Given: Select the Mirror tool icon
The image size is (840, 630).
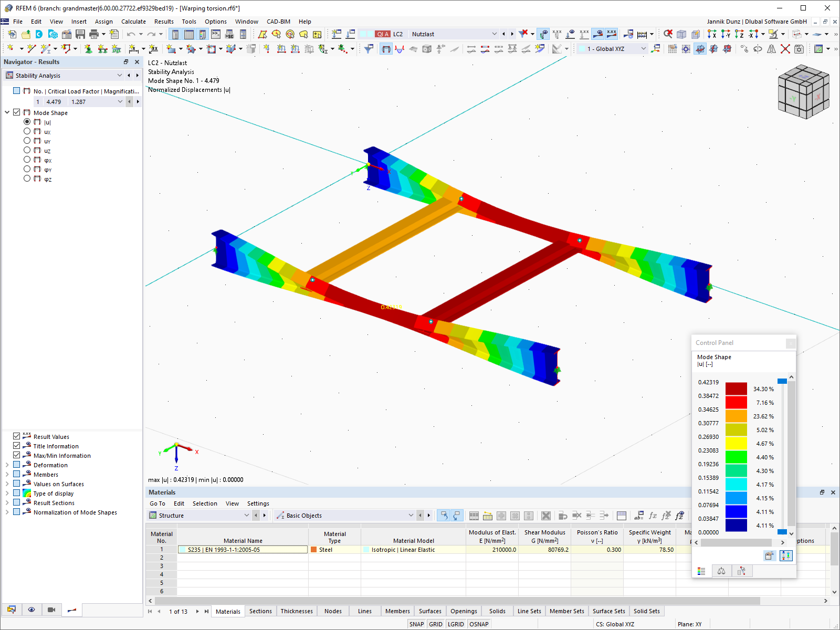Looking at the screenshot, I should tap(772, 48).
